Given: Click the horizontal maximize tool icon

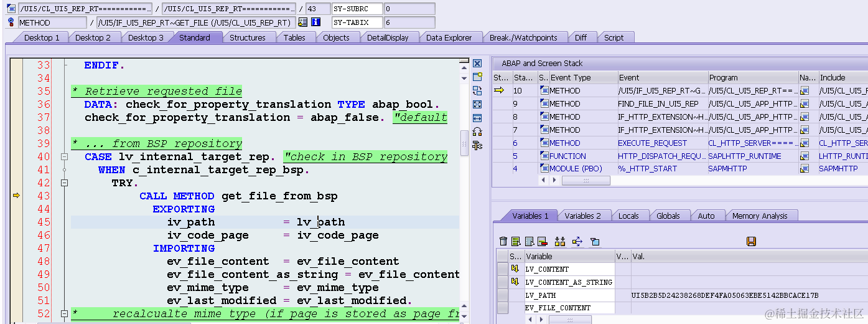Looking at the screenshot, I should [x=477, y=118].
